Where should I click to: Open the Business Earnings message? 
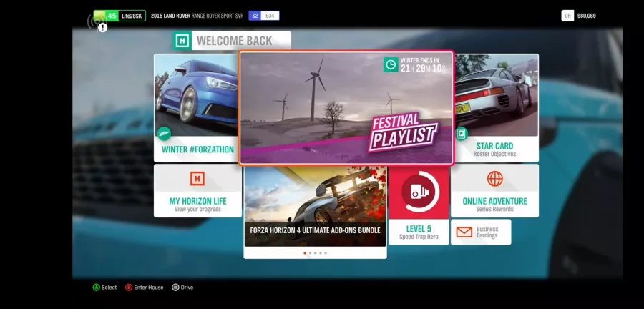point(481,232)
